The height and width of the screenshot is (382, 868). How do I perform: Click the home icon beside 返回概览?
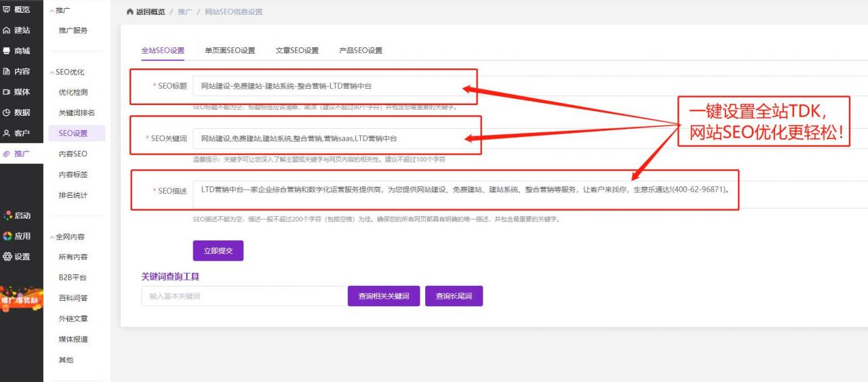(130, 12)
